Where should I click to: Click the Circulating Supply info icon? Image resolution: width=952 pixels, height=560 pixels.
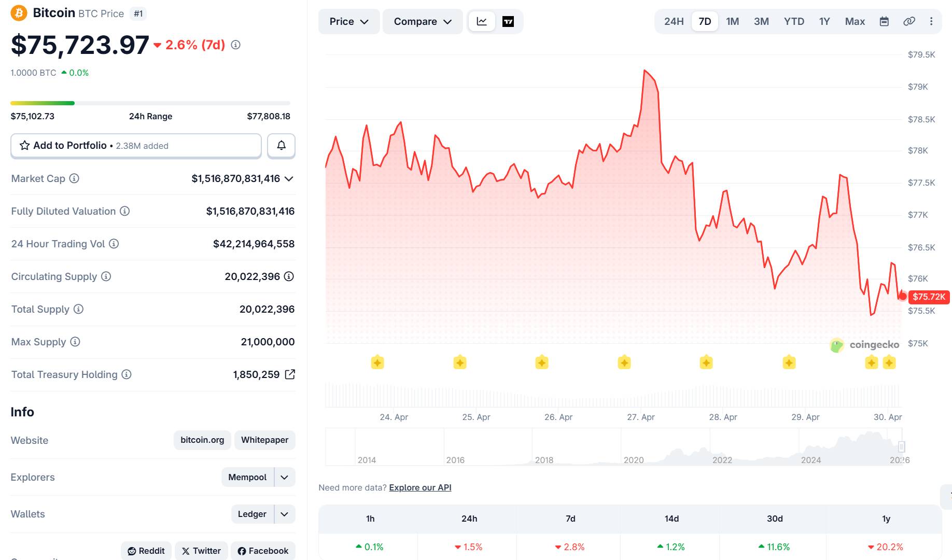[x=106, y=276]
